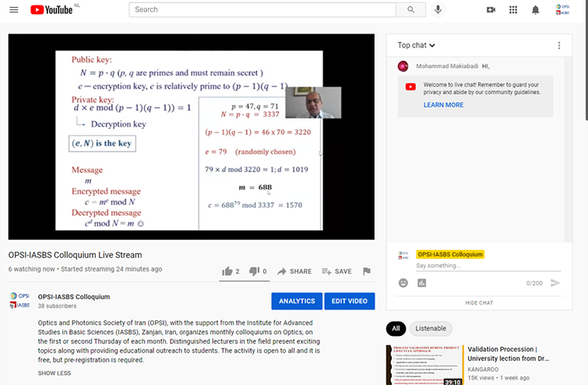588x385 pixels.
Task: Open the hamburger guide menu
Action: tap(14, 9)
